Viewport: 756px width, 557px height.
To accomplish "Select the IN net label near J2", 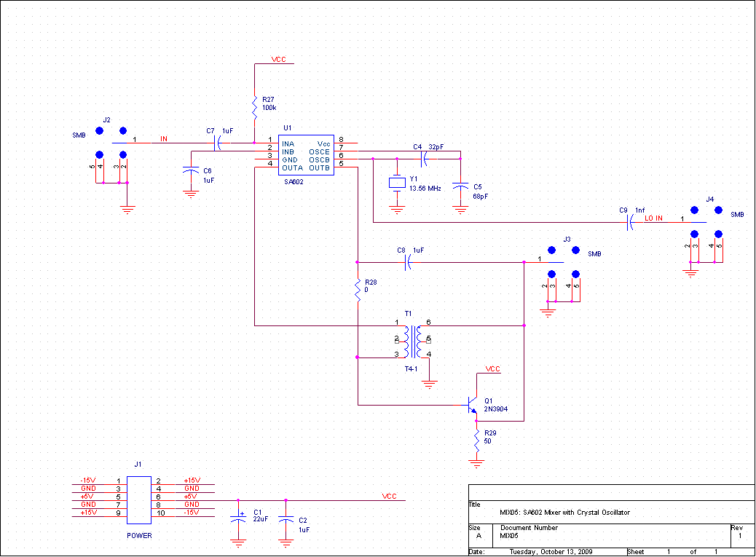I will 164,138.
